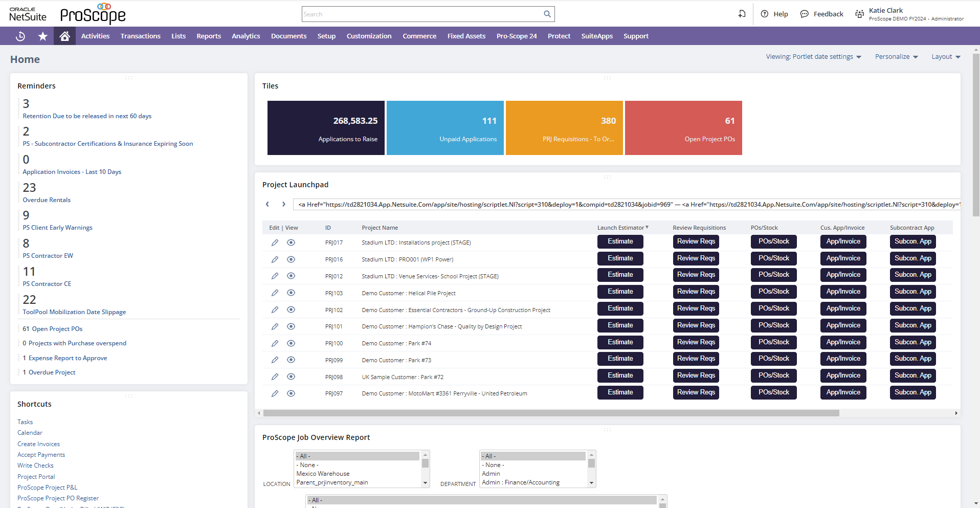This screenshot has height=508, width=980.
Task: Open the ProScope Project P&L shortcut
Action: click(x=47, y=487)
